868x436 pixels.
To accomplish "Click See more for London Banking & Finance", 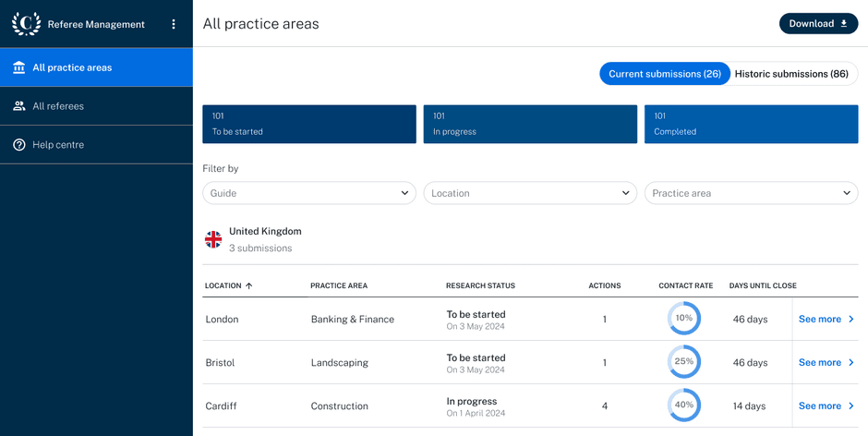I will [x=826, y=319].
